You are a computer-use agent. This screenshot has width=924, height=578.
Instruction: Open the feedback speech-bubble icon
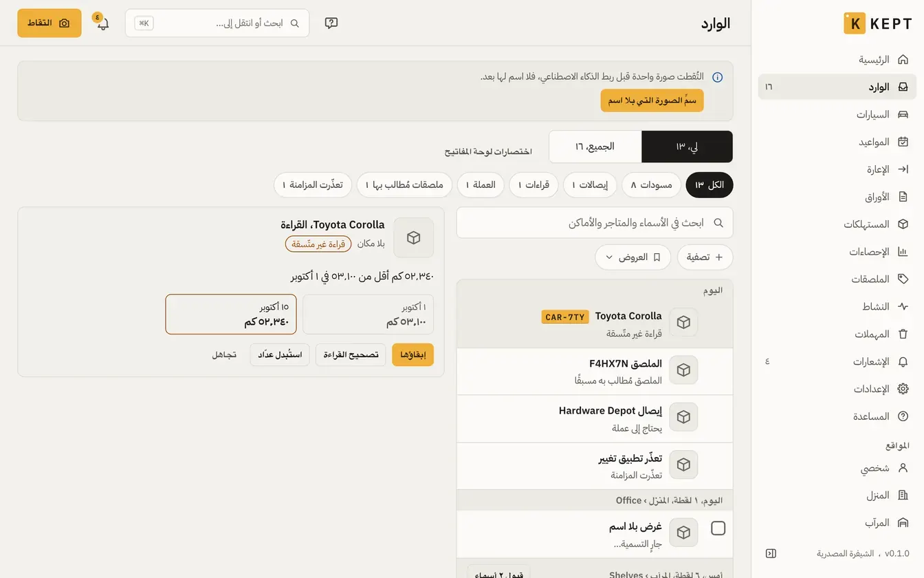331,23
